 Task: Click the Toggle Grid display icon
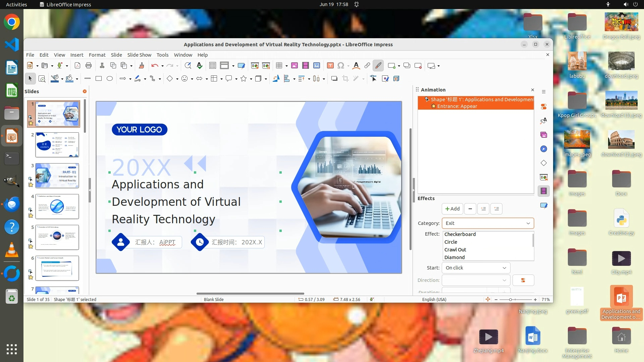pyautogui.click(x=213, y=66)
